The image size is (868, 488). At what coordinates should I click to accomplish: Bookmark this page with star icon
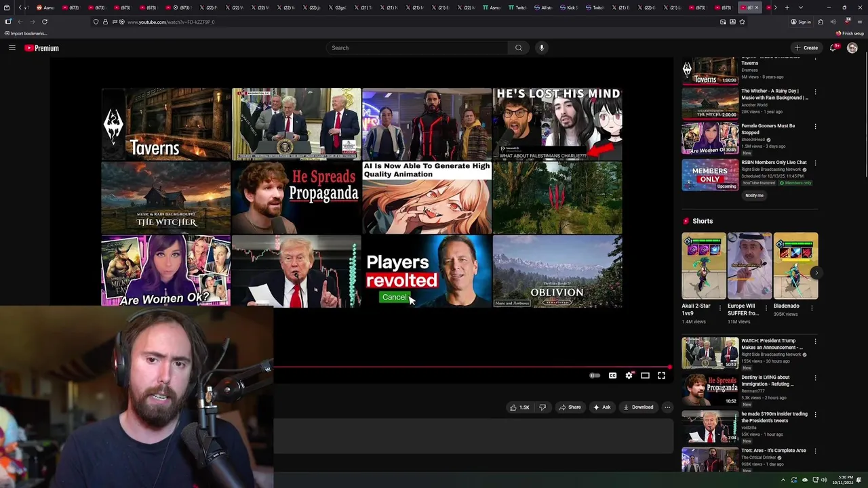[743, 22]
